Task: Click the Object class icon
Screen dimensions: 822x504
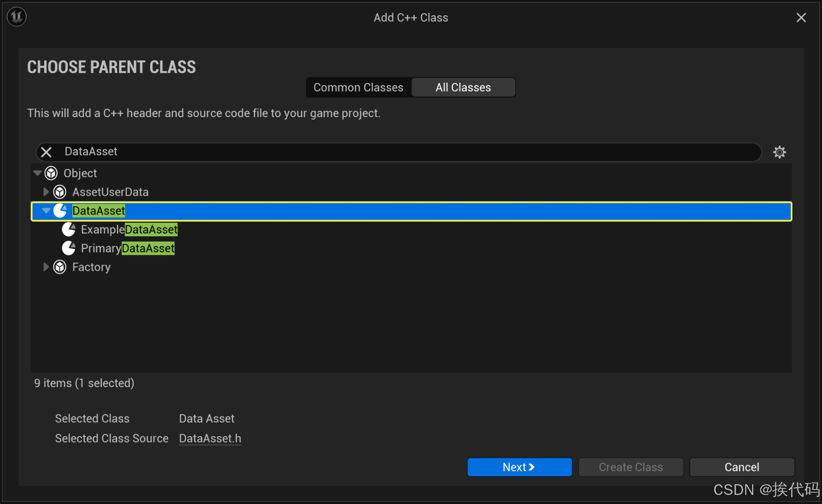Action: [x=51, y=173]
